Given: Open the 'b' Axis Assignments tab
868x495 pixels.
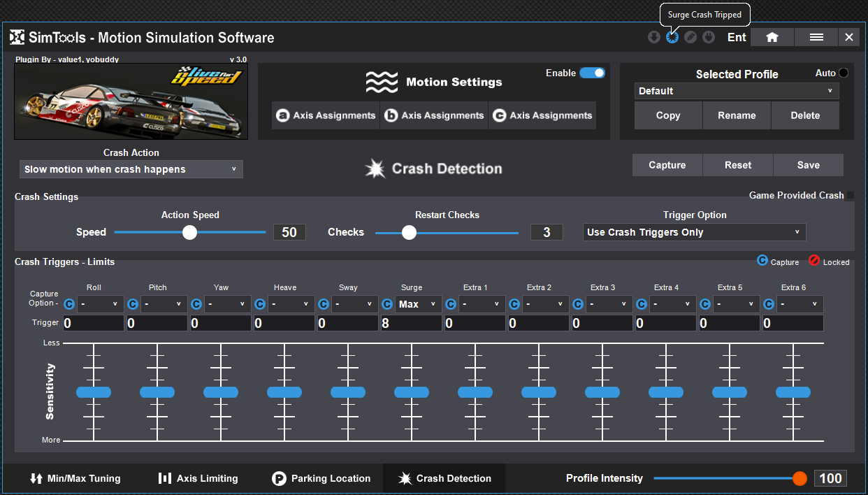Looking at the screenshot, I should 434,115.
